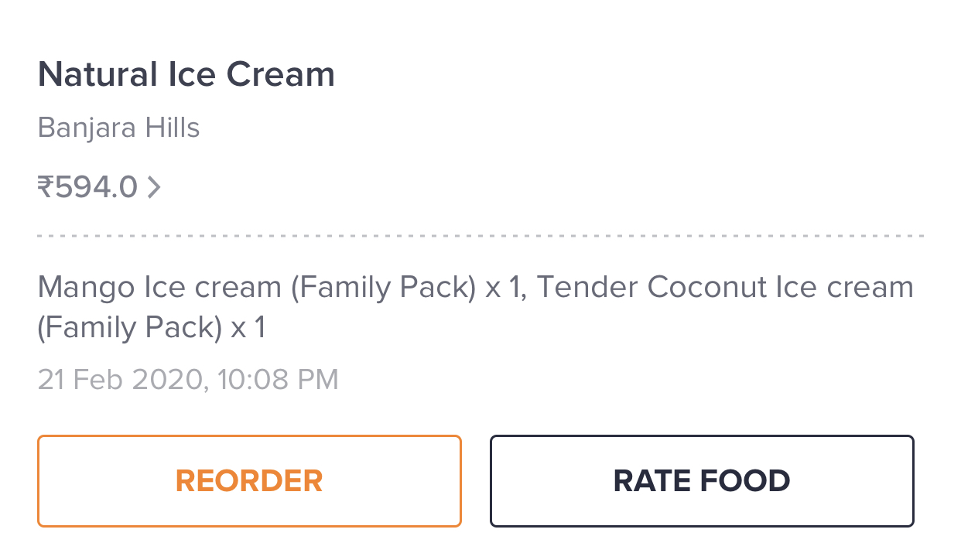Click the final x 1 quantity on second line
961x560 pixels.
coord(248,328)
